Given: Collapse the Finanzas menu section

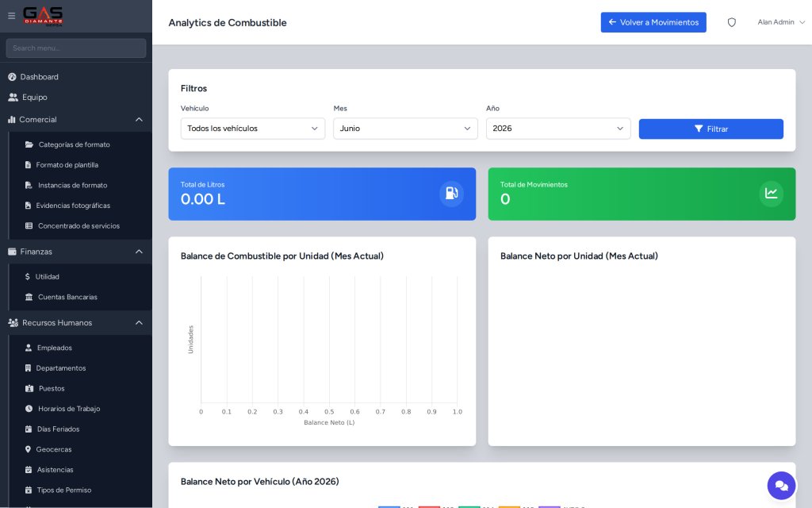Looking at the screenshot, I should tap(139, 252).
